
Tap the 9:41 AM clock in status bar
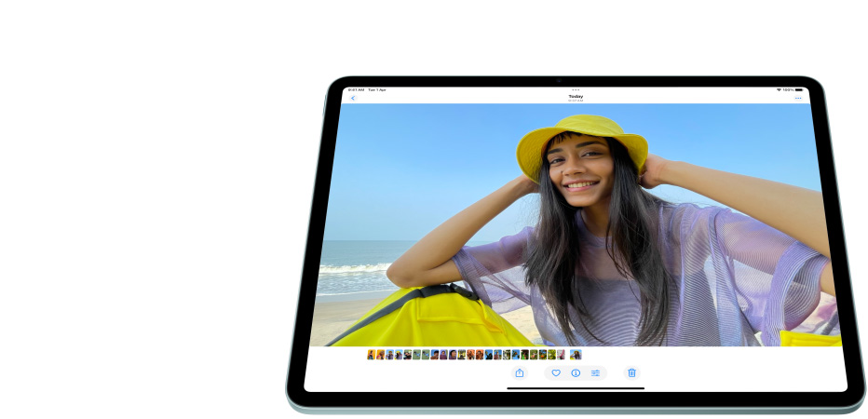[x=357, y=90]
